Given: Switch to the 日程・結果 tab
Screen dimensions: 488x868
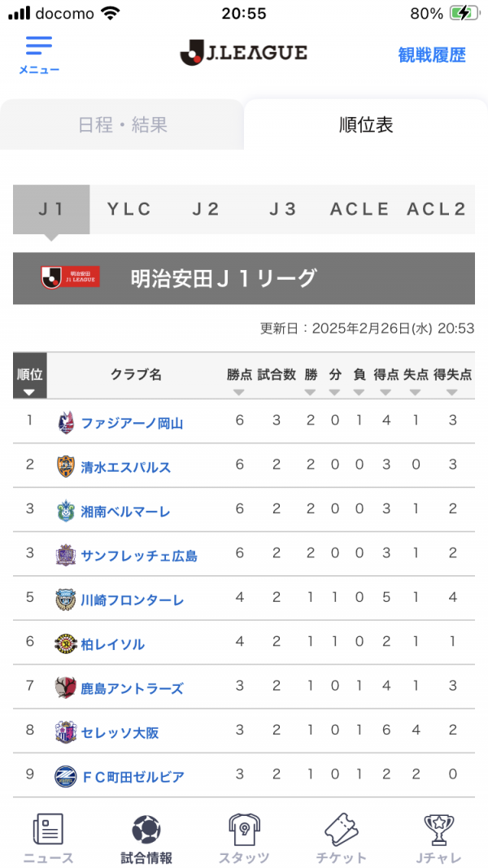Looking at the screenshot, I should [122, 125].
